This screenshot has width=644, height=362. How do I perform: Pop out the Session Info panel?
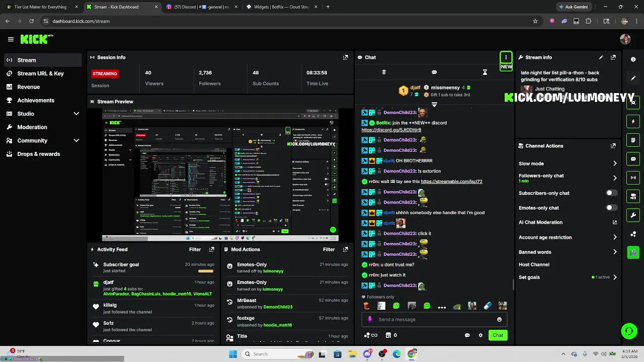tap(345, 57)
